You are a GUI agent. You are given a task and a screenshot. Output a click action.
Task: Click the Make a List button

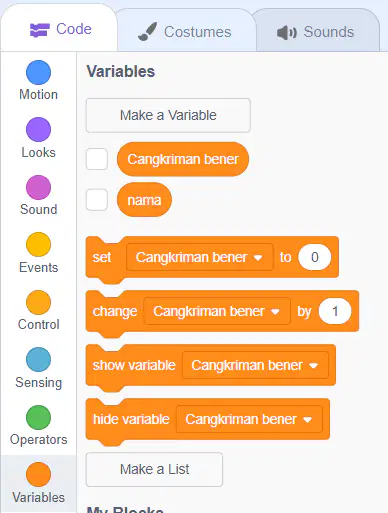[x=154, y=469]
